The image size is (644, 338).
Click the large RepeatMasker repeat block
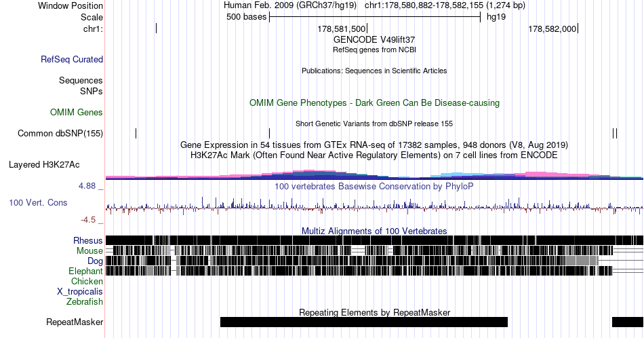tap(364, 322)
